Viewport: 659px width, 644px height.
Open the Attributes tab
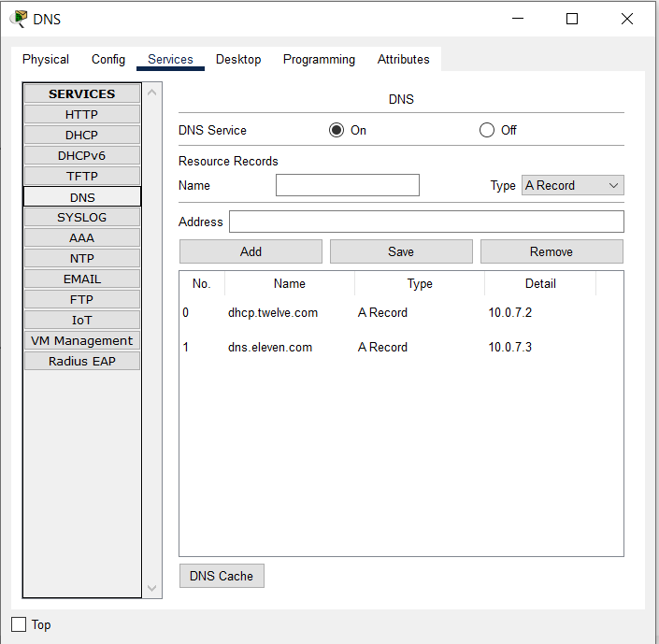click(404, 59)
